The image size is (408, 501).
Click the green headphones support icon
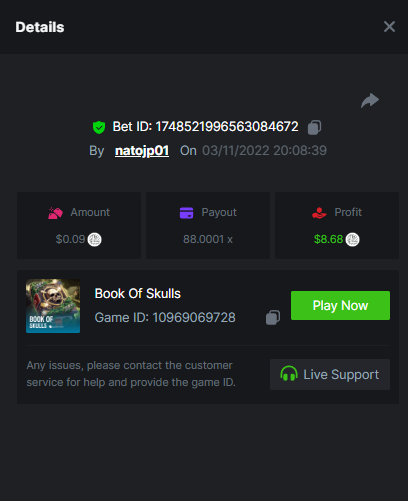click(289, 374)
